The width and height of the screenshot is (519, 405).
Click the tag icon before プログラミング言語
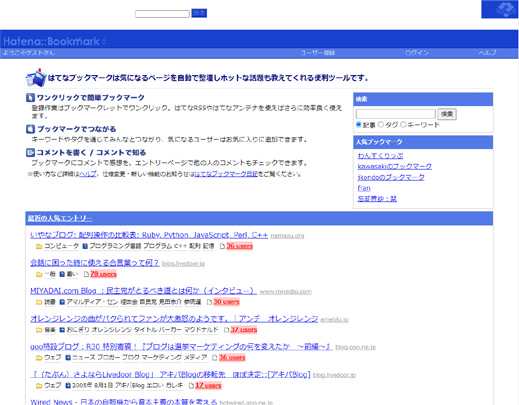(x=85, y=246)
